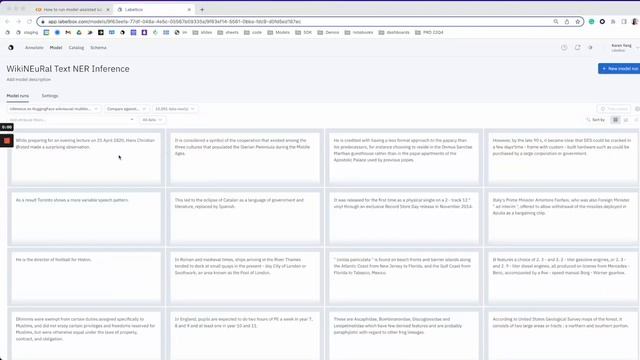
Task: Open the data row about Record Store Day release
Action: coord(404,217)
